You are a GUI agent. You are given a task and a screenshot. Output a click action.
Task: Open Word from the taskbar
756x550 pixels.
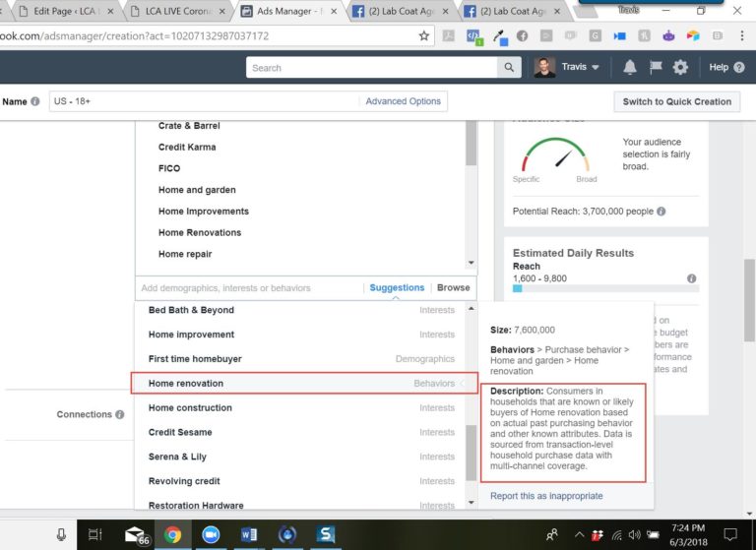pyautogui.click(x=249, y=534)
